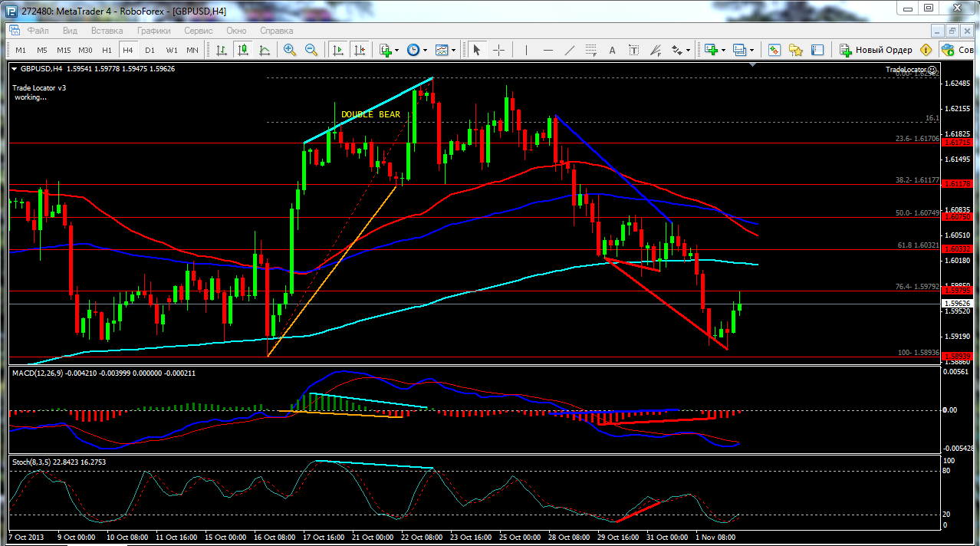Open the Файл menu

point(38,31)
